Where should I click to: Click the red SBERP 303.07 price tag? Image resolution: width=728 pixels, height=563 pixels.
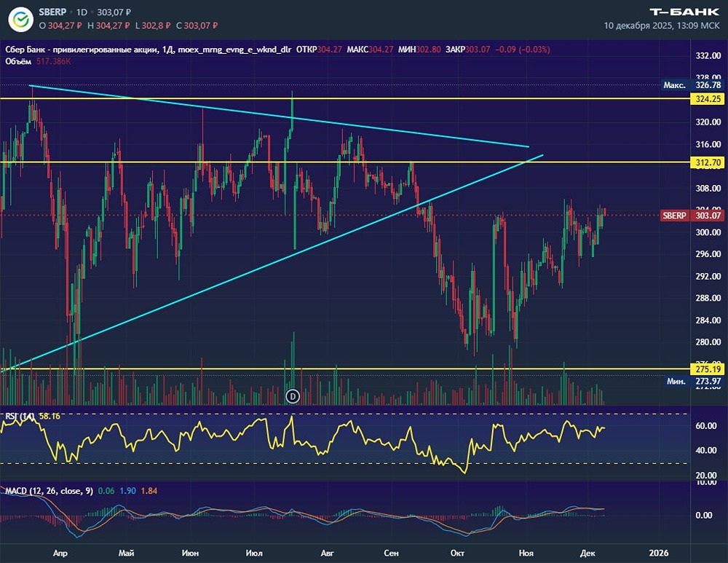pos(692,215)
